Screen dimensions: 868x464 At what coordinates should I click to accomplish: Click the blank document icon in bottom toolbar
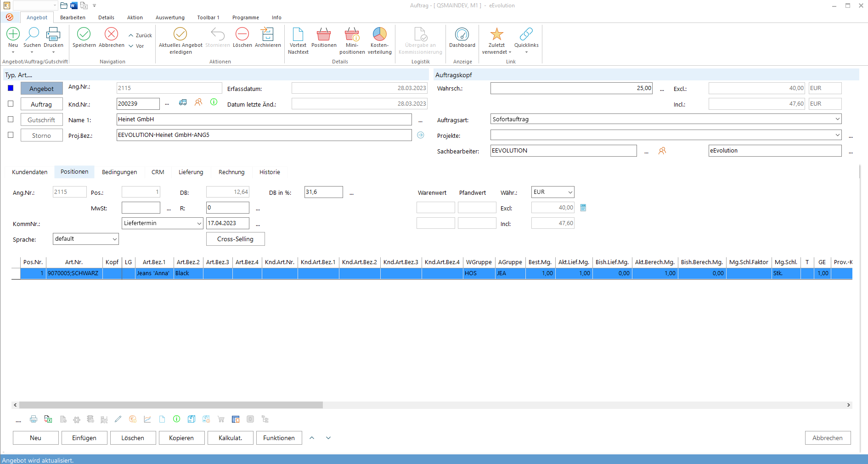162,419
